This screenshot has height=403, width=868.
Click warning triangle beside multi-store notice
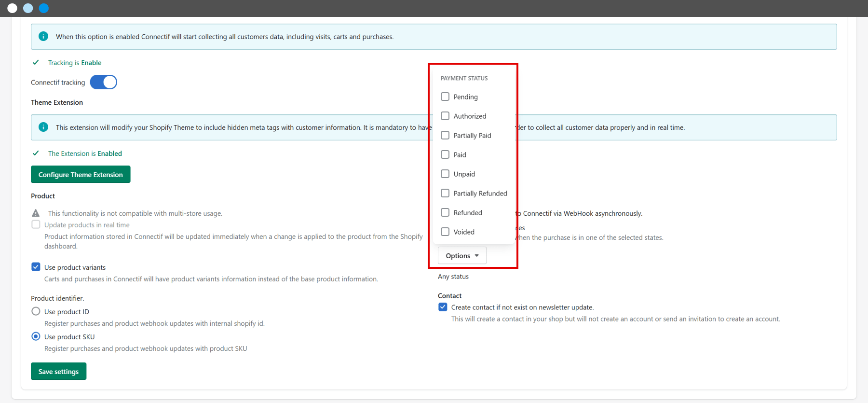tap(36, 213)
